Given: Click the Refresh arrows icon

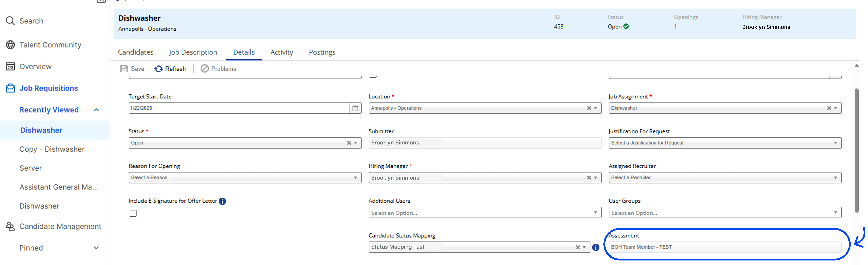Looking at the screenshot, I should tap(158, 69).
